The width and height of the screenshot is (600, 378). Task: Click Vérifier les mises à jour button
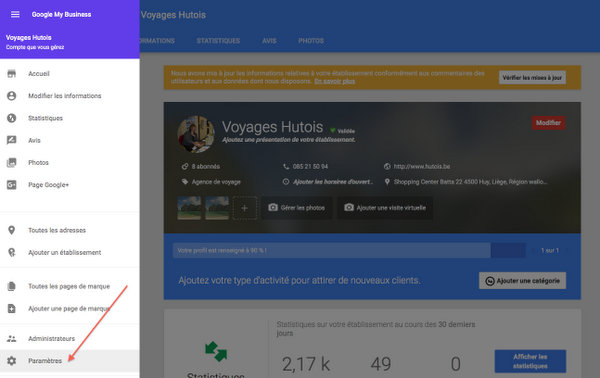[x=532, y=78]
